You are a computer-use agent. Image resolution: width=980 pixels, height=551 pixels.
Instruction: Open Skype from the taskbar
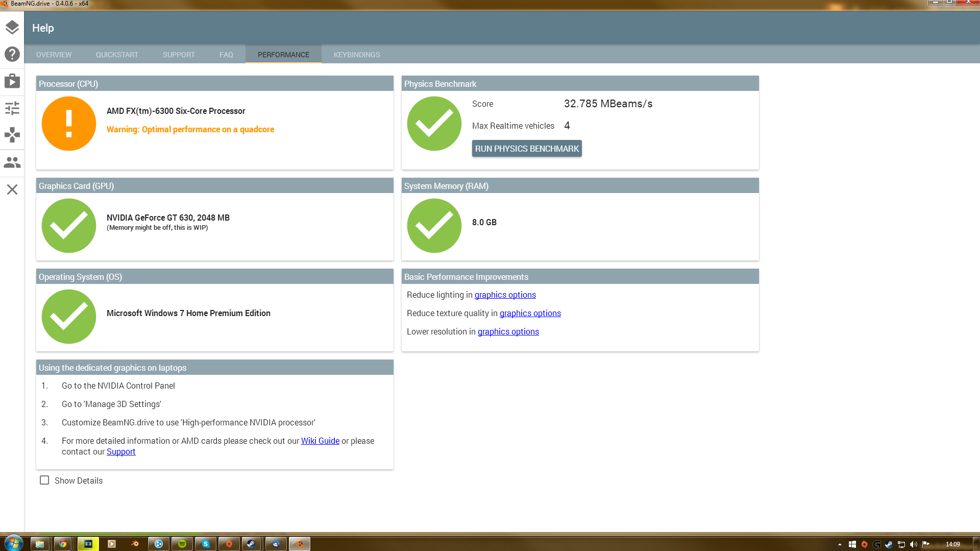pos(205,544)
